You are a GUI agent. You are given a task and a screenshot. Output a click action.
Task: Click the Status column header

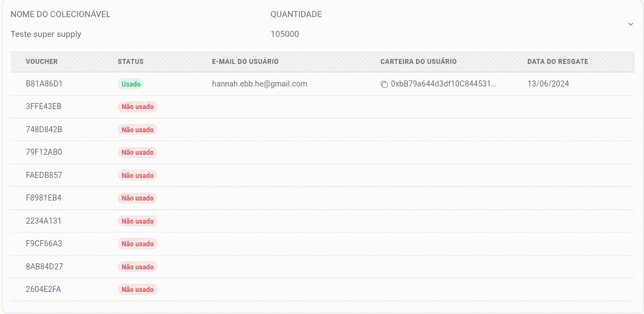click(130, 62)
